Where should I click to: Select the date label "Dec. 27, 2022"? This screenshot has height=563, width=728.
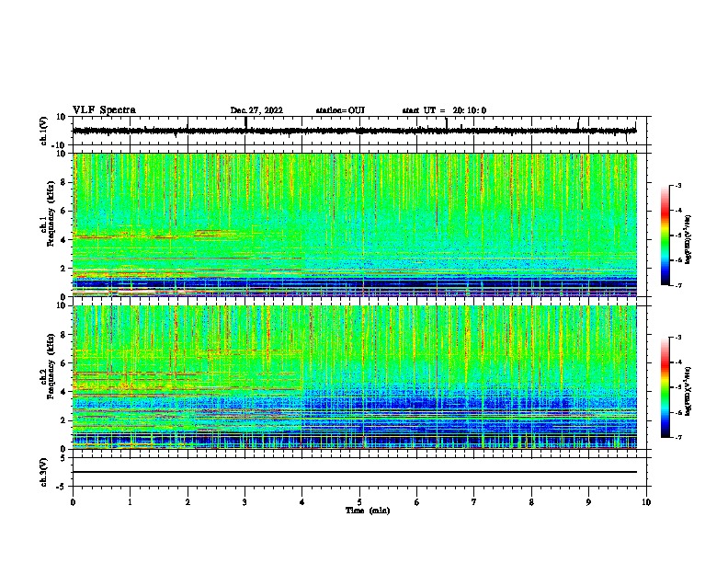256,110
